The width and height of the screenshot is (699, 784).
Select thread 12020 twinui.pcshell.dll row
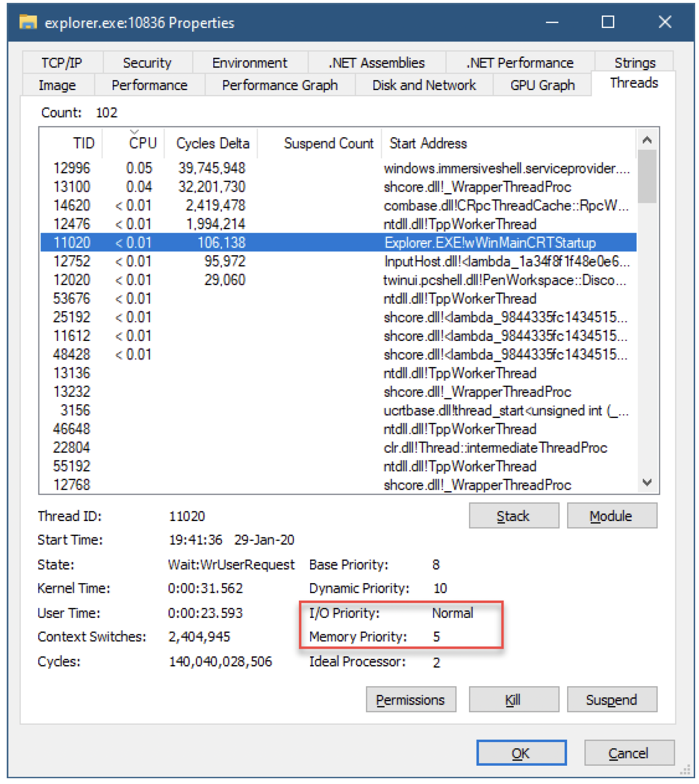click(x=338, y=280)
